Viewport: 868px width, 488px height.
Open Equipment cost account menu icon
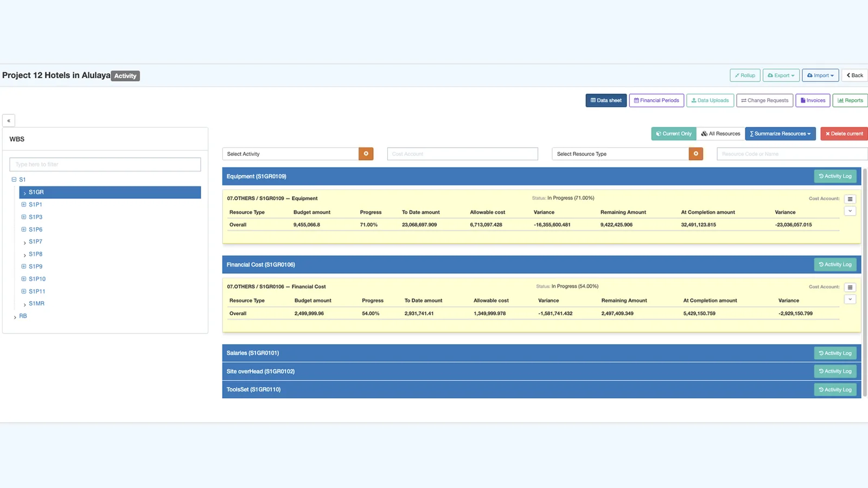coord(850,199)
